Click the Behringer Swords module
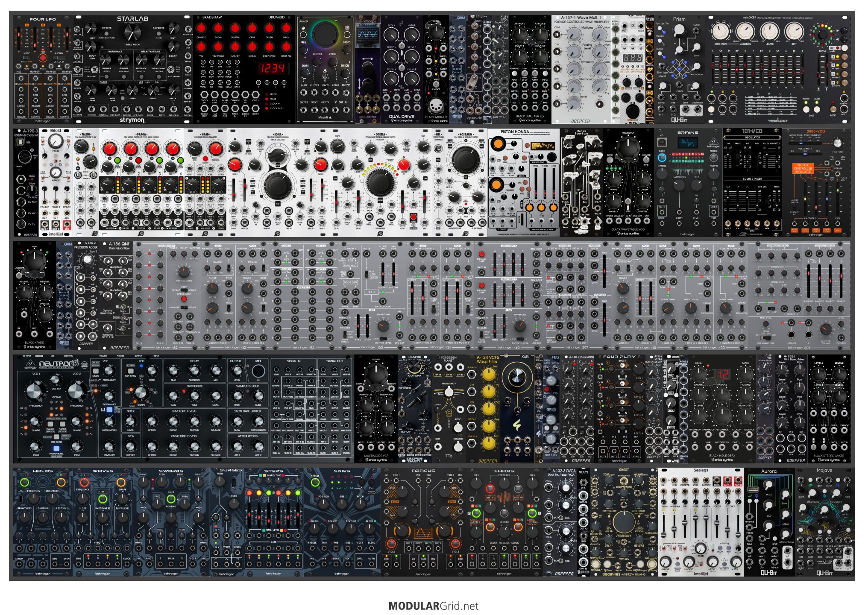 pyautogui.click(x=171, y=522)
